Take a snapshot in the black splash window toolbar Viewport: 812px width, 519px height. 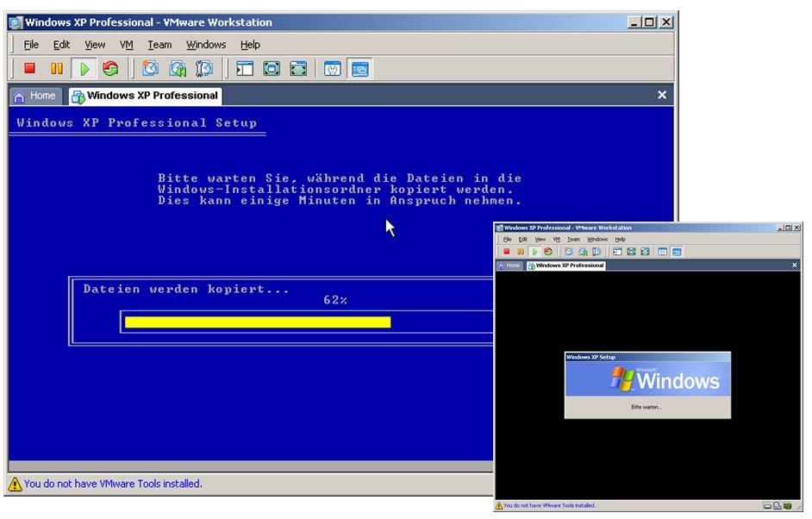tap(569, 252)
